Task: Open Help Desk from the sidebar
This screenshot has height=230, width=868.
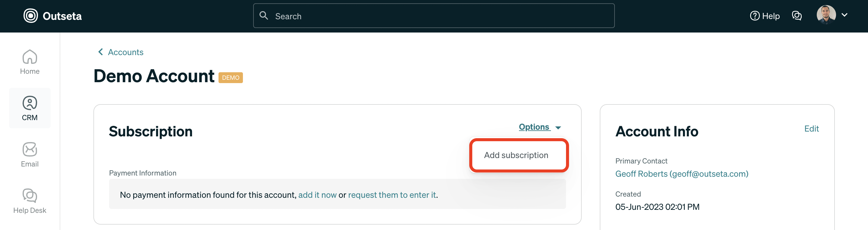Action: tap(30, 200)
